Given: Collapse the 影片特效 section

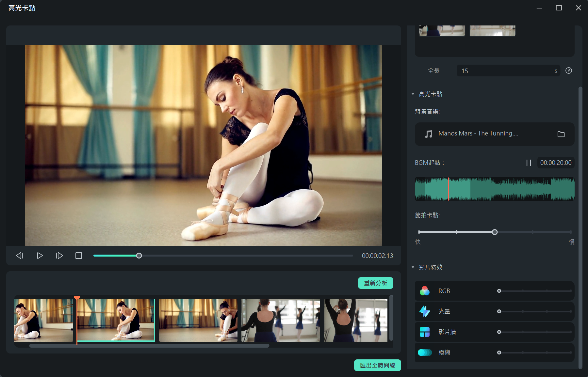Looking at the screenshot, I should tap(413, 267).
